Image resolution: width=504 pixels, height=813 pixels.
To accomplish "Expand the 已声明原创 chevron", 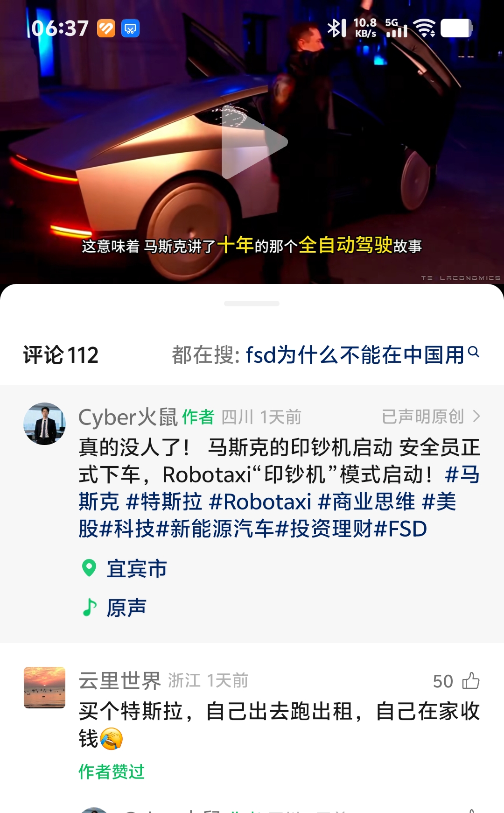I will pos(476,416).
